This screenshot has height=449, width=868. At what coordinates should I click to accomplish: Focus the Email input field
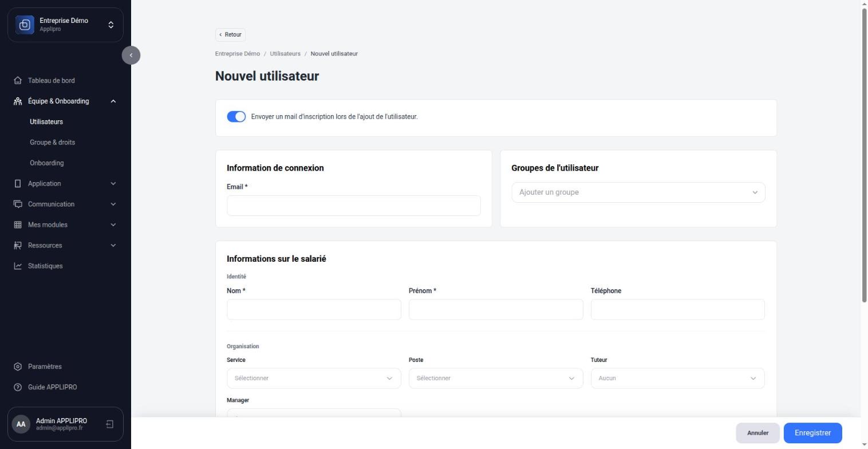point(354,206)
